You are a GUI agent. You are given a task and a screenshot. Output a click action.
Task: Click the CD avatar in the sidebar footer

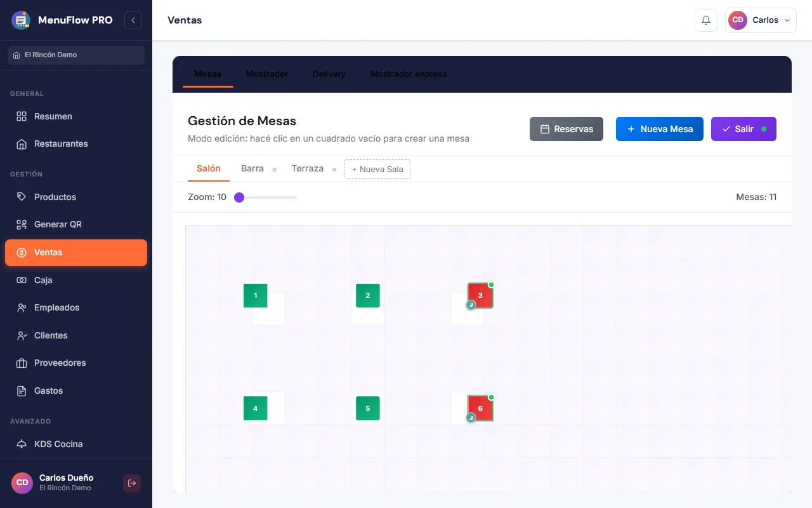(x=22, y=483)
